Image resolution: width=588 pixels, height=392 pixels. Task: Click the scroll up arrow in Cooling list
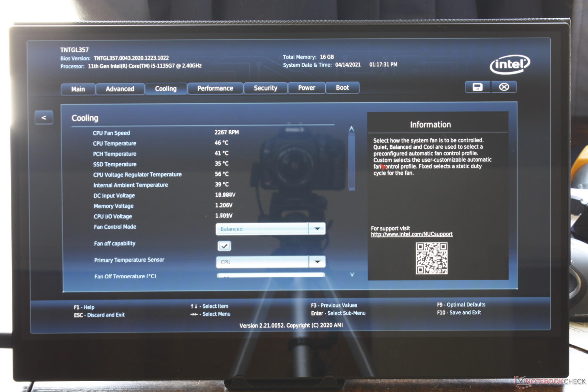tap(351, 129)
